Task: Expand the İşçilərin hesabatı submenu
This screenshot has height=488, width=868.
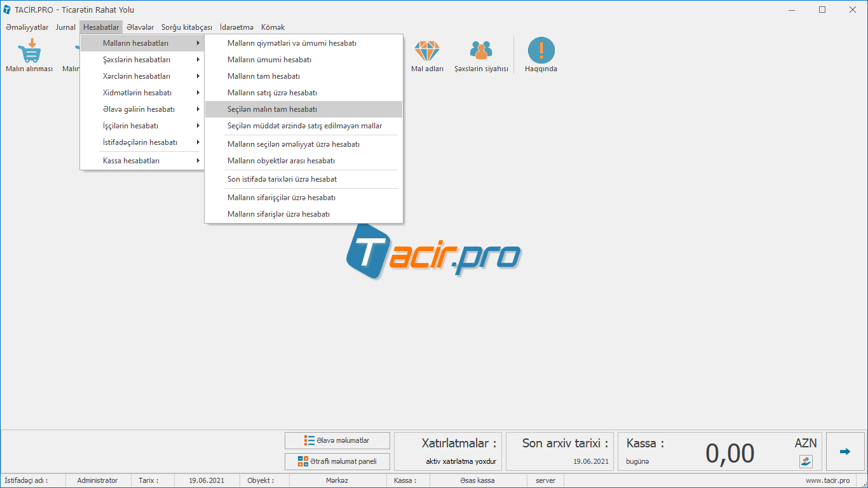Action: point(130,126)
